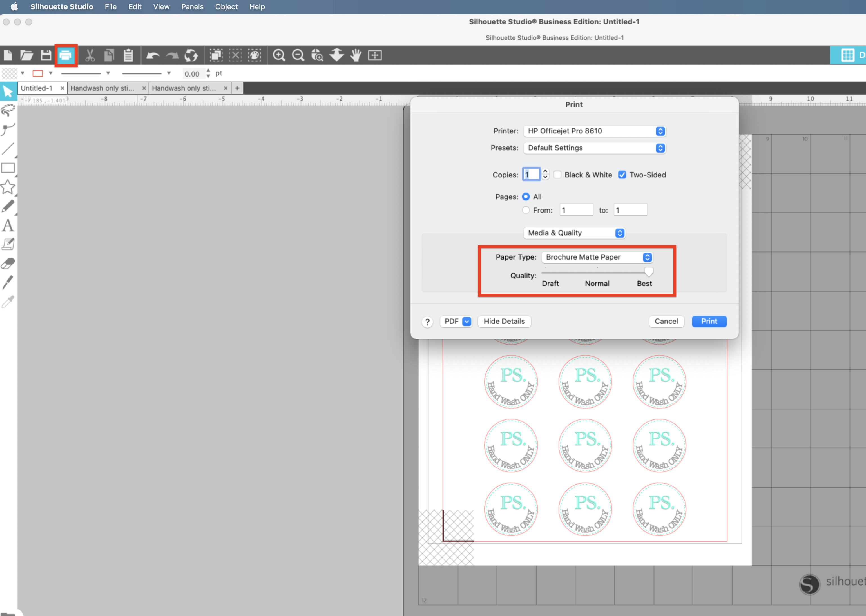Click the red line color swatch
Viewport: 866px width, 616px height.
pos(38,73)
